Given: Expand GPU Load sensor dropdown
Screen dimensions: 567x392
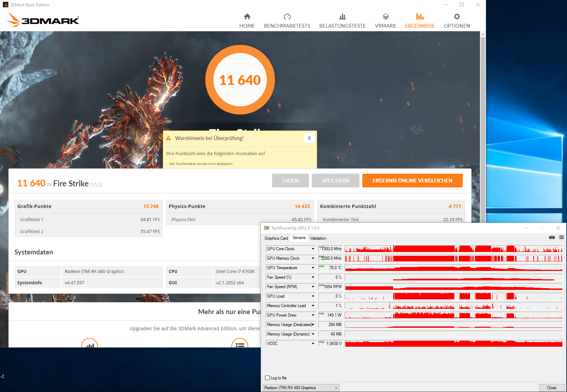Looking at the screenshot, I should point(313,296).
